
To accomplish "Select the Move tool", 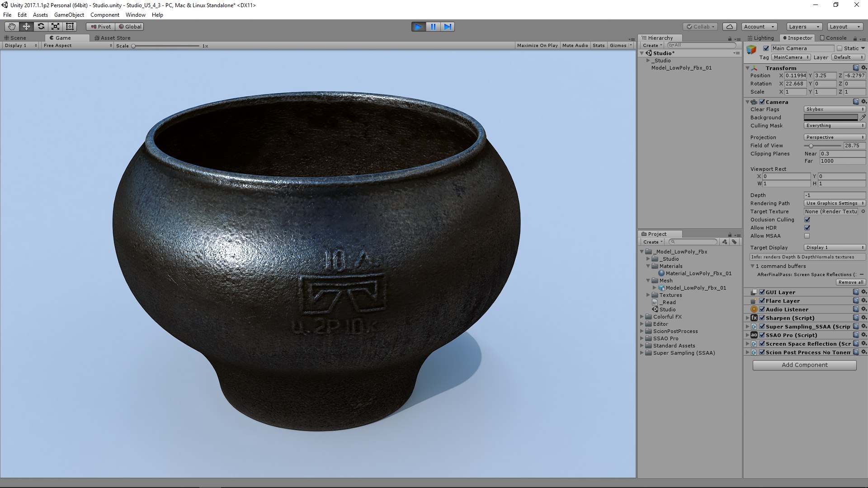I will coord(26,27).
